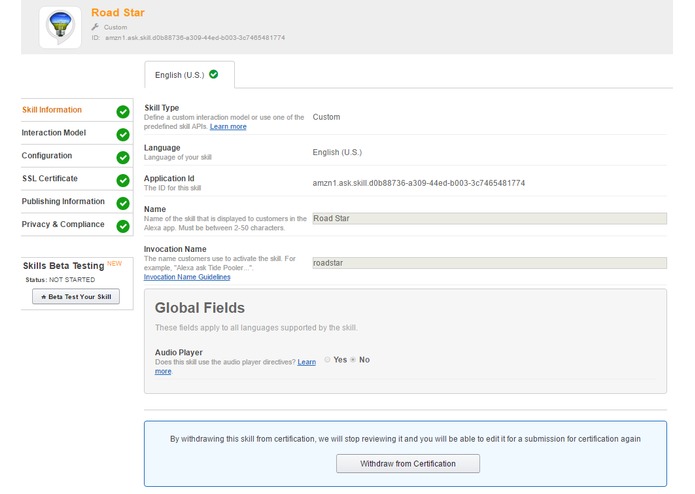Click the wrench icon beside Custom
695x494 pixels.
pos(95,27)
